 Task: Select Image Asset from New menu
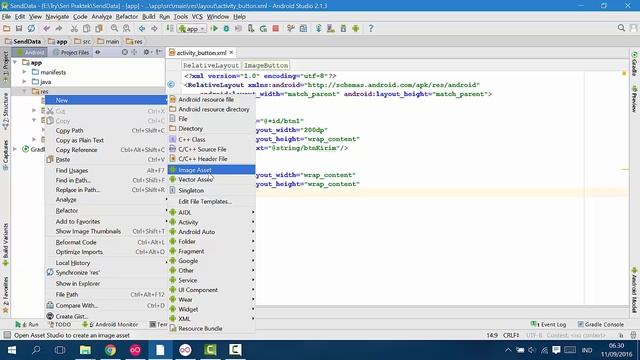[211, 170]
